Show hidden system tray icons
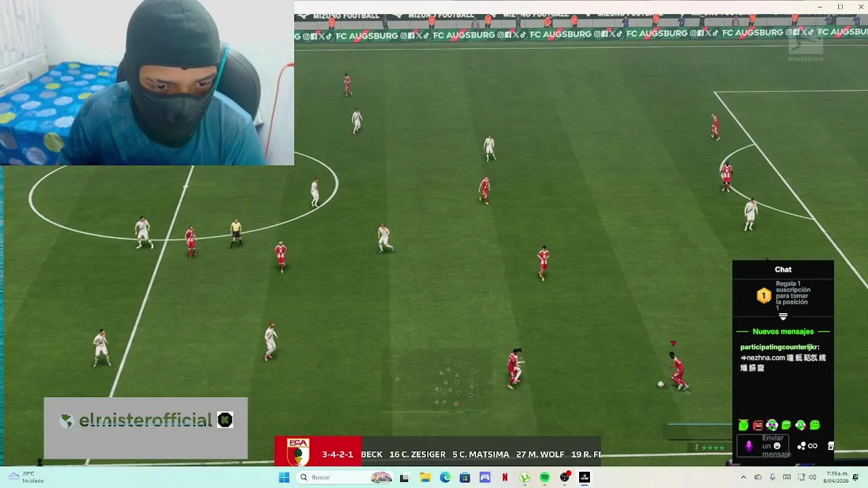The height and width of the screenshot is (488, 868). pyautogui.click(x=744, y=477)
